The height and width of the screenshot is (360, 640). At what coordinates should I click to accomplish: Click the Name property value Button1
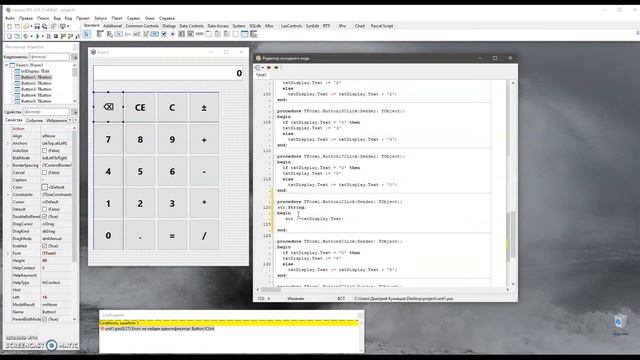coord(56,312)
